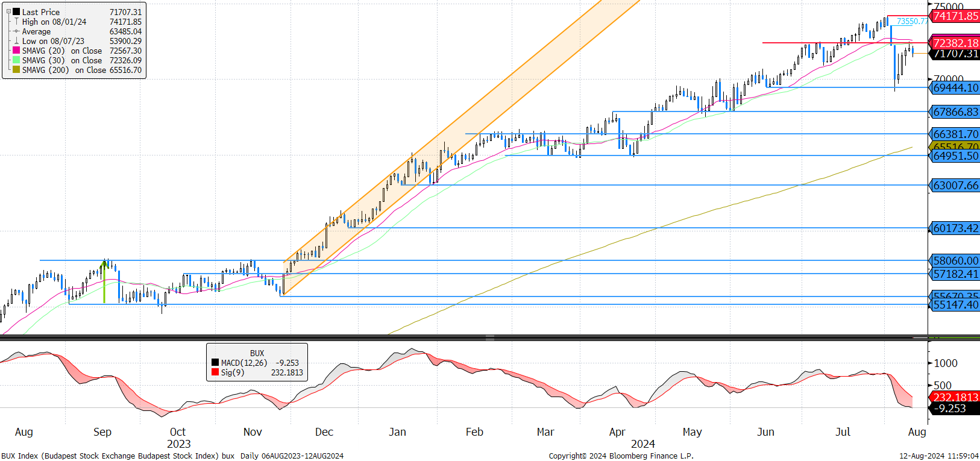Screen dimensions: 980x461
Task: Click the 1000 MACD axis label
Action: coord(946,363)
